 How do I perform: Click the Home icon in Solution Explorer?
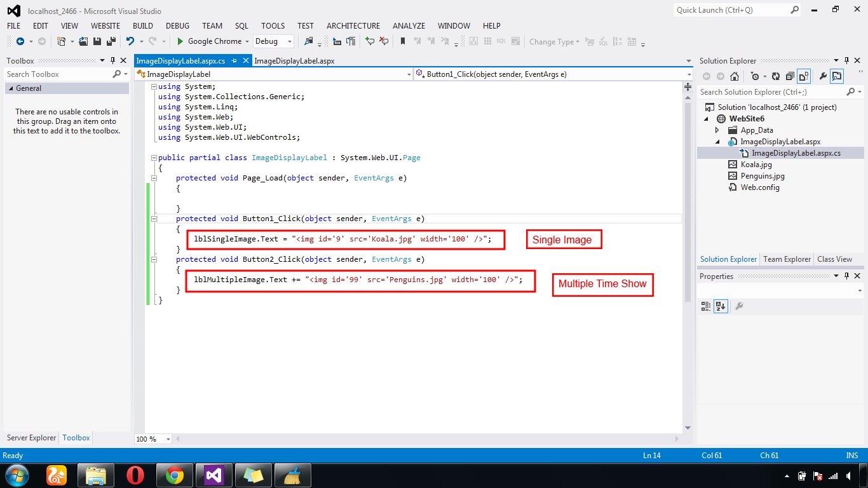tap(735, 76)
